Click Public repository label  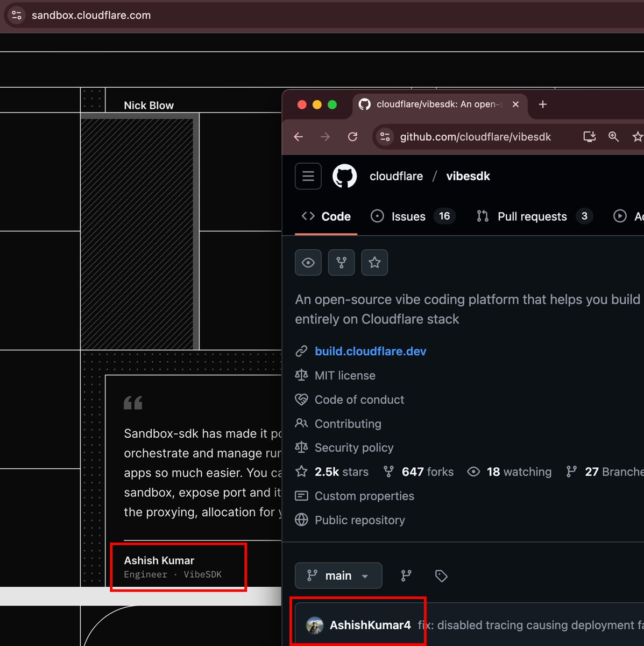coord(360,520)
